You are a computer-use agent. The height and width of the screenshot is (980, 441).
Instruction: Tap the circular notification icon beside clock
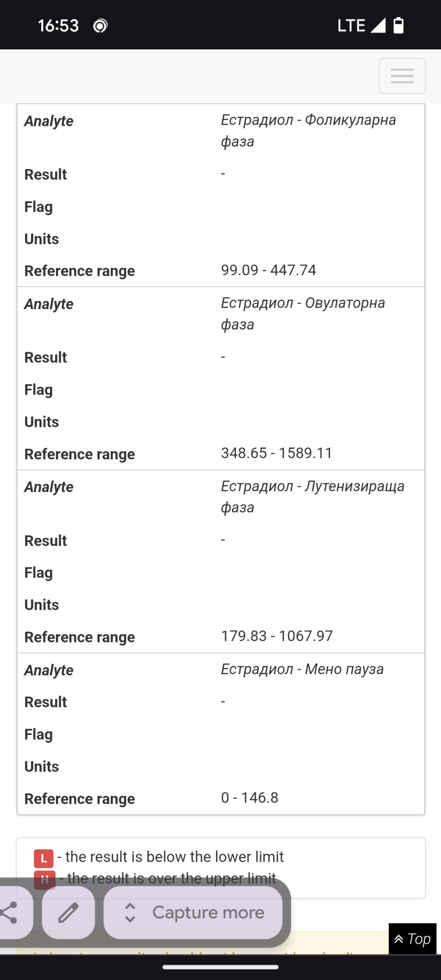100,26
